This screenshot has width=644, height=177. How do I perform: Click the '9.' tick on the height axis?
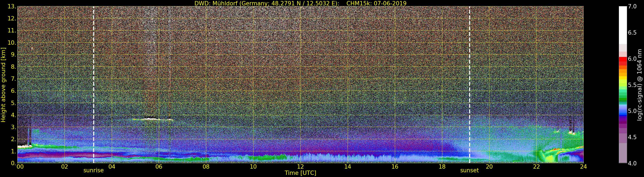[14, 55]
